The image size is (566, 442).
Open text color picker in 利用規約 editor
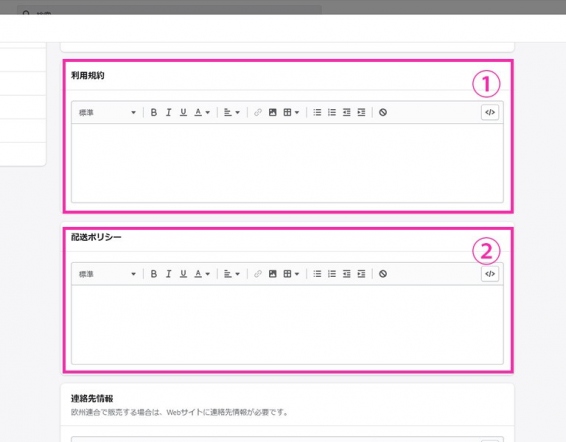(202, 112)
